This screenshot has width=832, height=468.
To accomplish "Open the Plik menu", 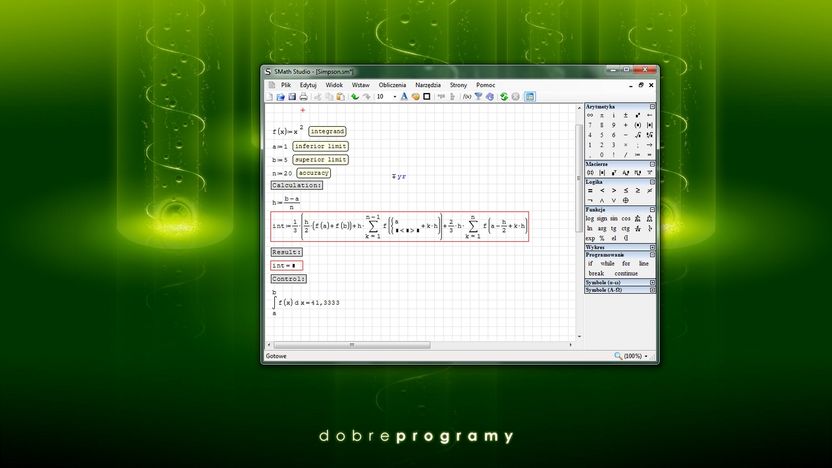I will 286,85.
